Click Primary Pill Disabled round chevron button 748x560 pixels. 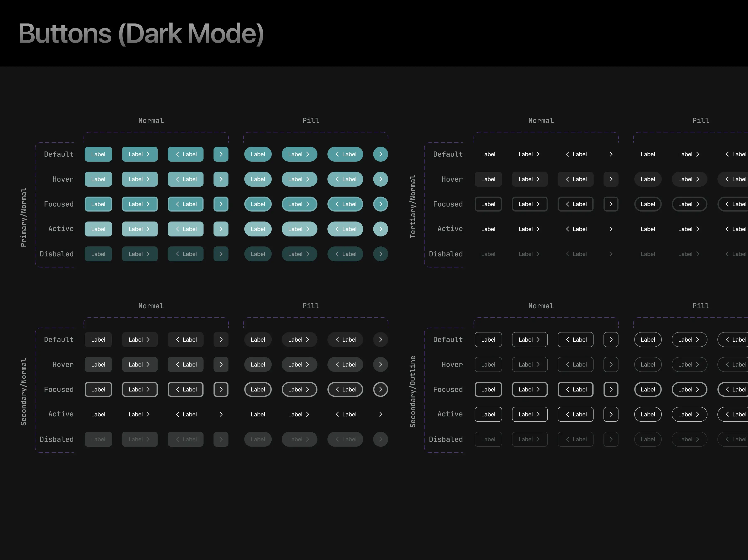[380, 254]
